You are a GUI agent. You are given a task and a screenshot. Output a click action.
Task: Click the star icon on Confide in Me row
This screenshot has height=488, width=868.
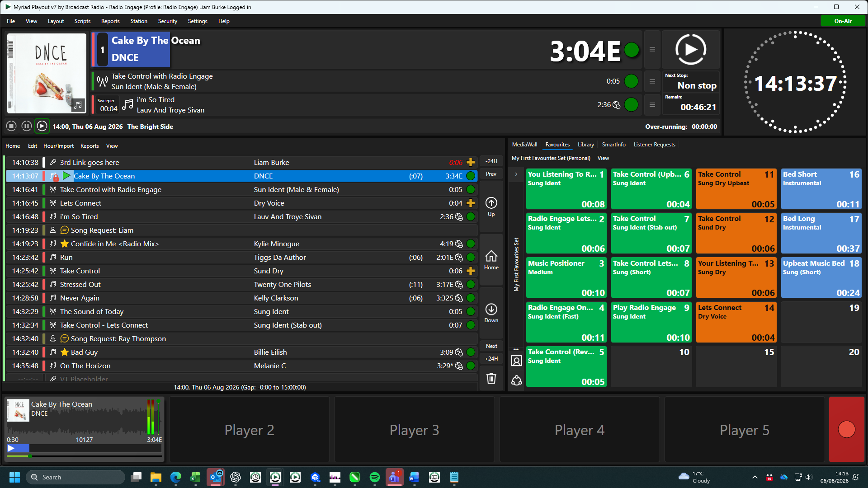click(x=65, y=244)
